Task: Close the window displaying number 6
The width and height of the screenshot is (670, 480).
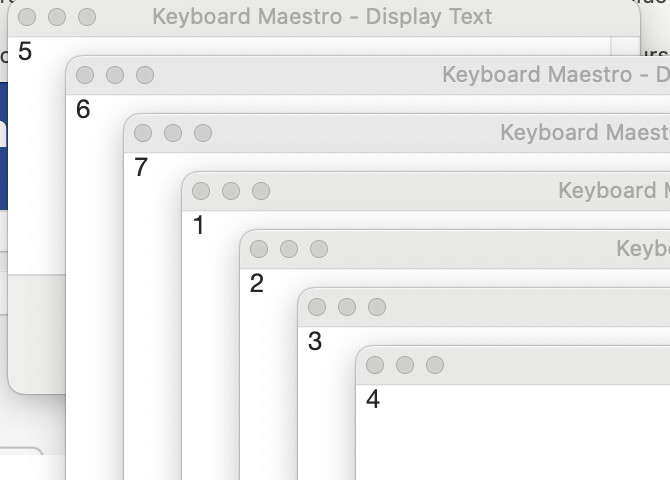Action: pos(85,75)
